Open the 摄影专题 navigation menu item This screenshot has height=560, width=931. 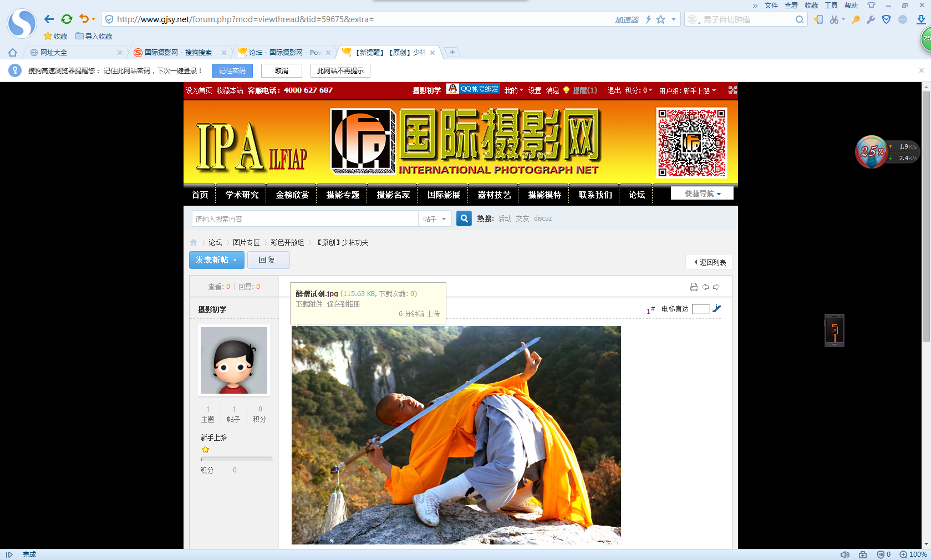(x=343, y=195)
